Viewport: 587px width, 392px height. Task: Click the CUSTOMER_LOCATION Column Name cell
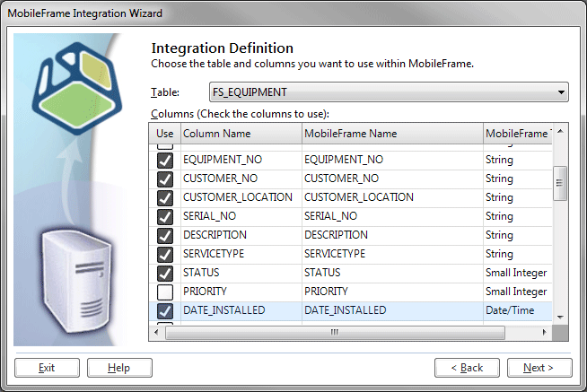click(x=241, y=197)
